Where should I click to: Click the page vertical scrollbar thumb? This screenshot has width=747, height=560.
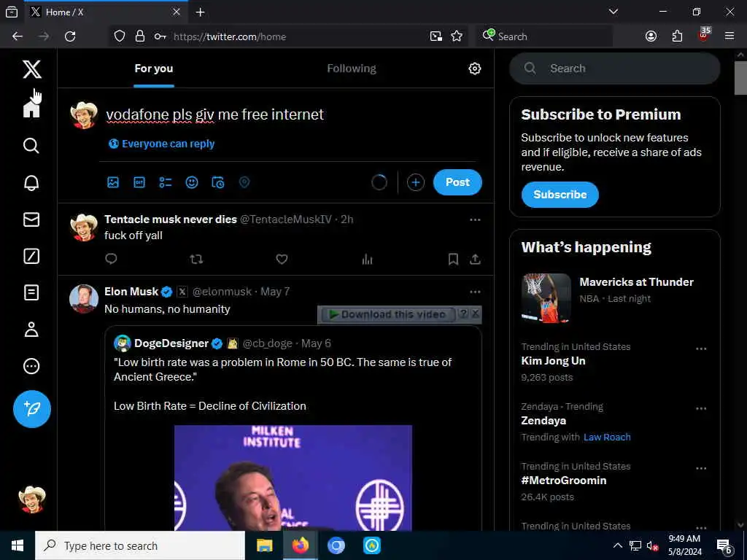click(741, 79)
